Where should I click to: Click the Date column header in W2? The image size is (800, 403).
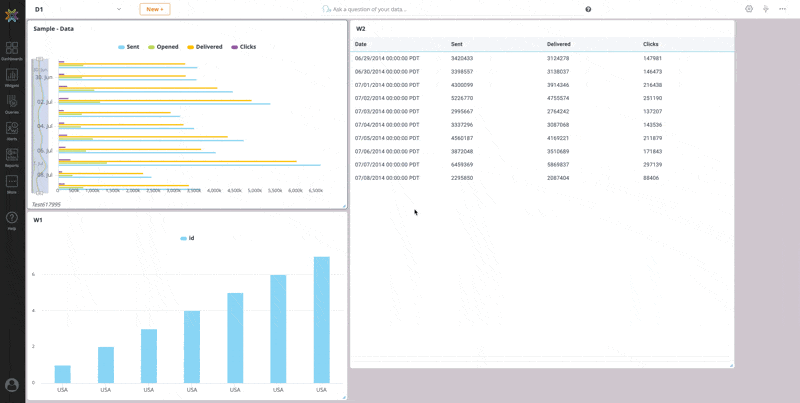[x=361, y=45]
